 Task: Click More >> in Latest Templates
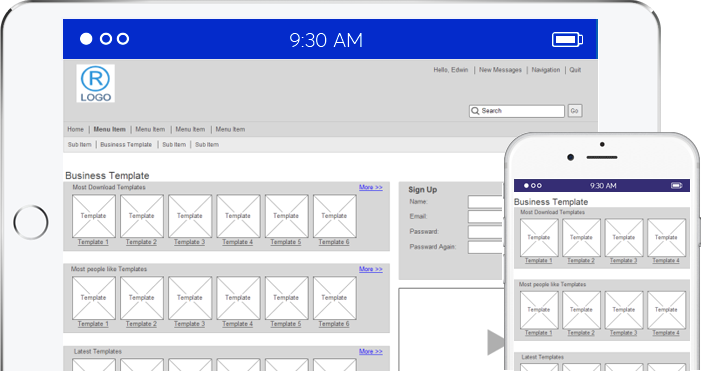(371, 351)
